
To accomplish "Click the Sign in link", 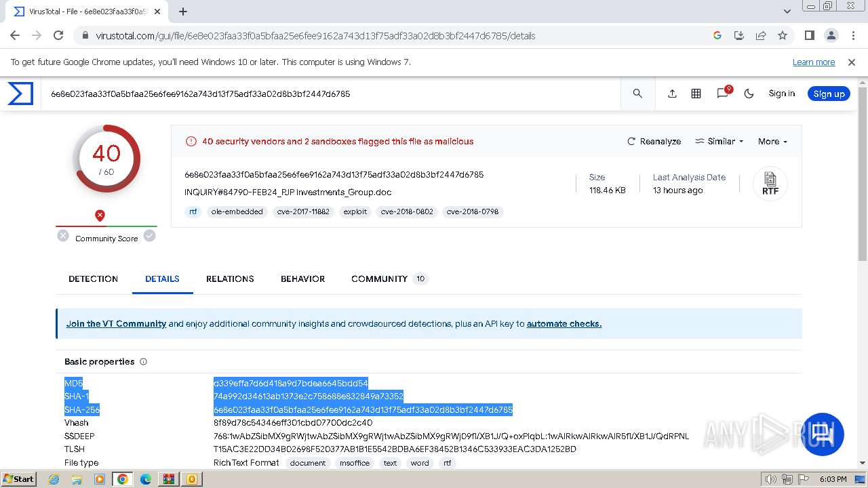I will click(x=782, y=94).
